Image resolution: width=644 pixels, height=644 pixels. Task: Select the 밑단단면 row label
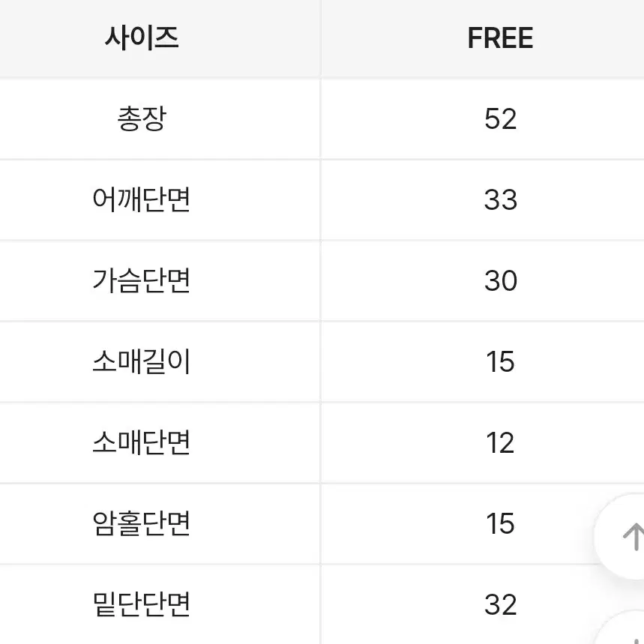142,604
